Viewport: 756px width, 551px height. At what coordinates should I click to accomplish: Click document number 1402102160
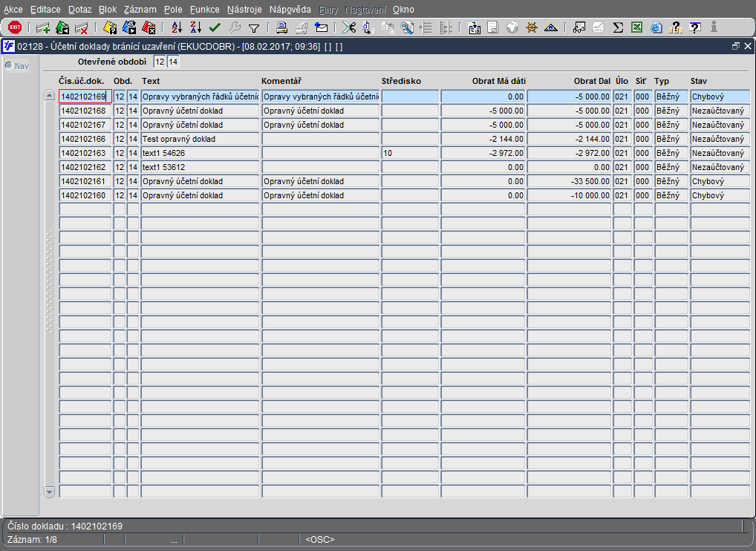[85, 195]
